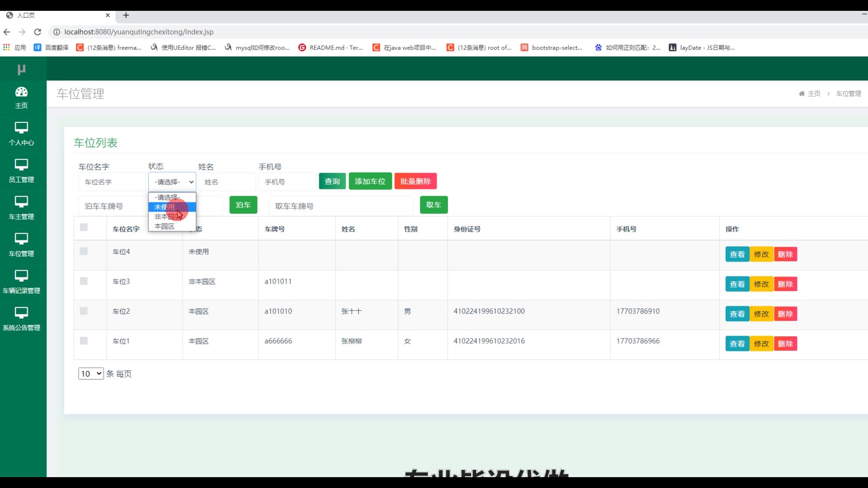Open 员工管理 sidebar icon
Image resolution: width=868 pixels, height=488 pixels.
21,165
